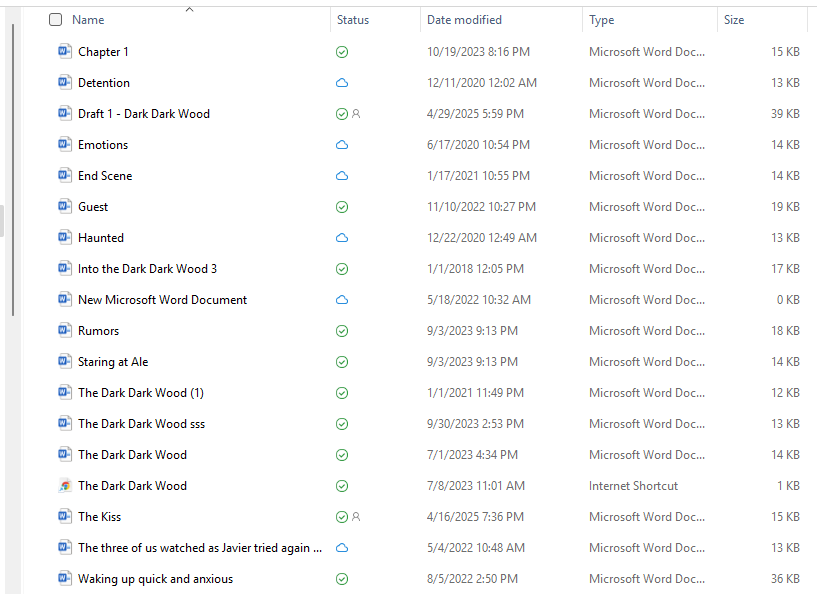The height and width of the screenshot is (594, 817).
Task: Sort files by the Date modified column
Action: click(x=464, y=20)
